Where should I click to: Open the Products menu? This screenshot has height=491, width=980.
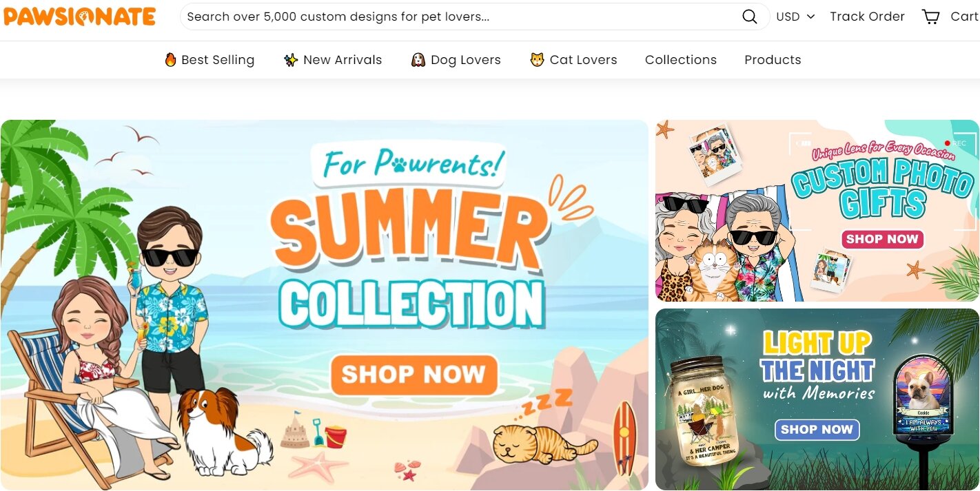[x=773, y=60]
